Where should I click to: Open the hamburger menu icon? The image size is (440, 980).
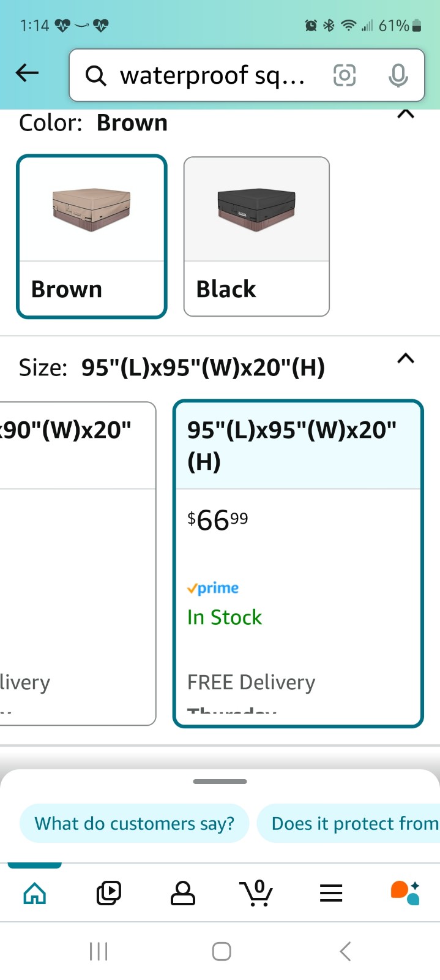coord(331,893)
